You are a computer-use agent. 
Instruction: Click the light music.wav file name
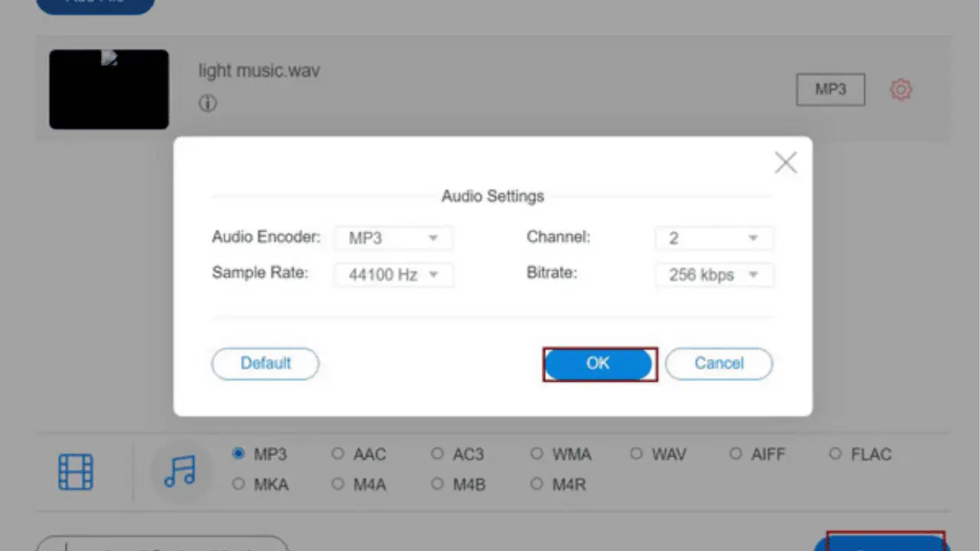point(259,70)
